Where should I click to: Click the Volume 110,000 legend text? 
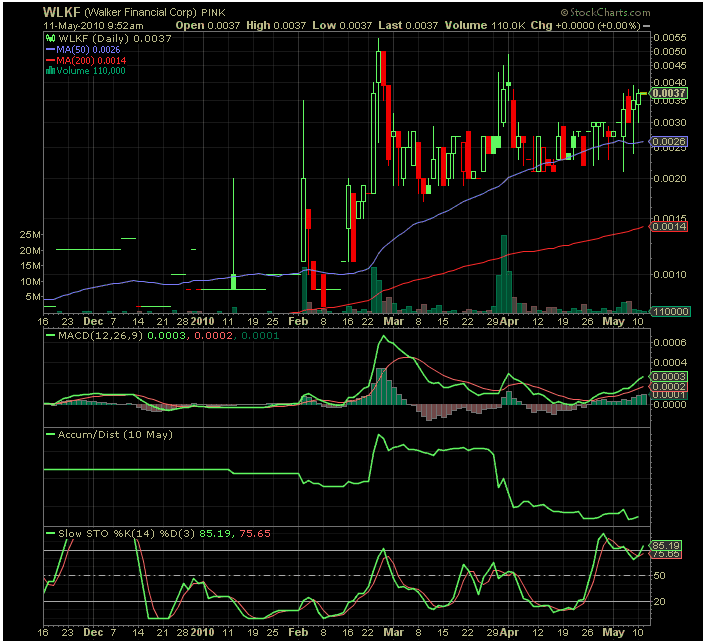coord(91,71)
